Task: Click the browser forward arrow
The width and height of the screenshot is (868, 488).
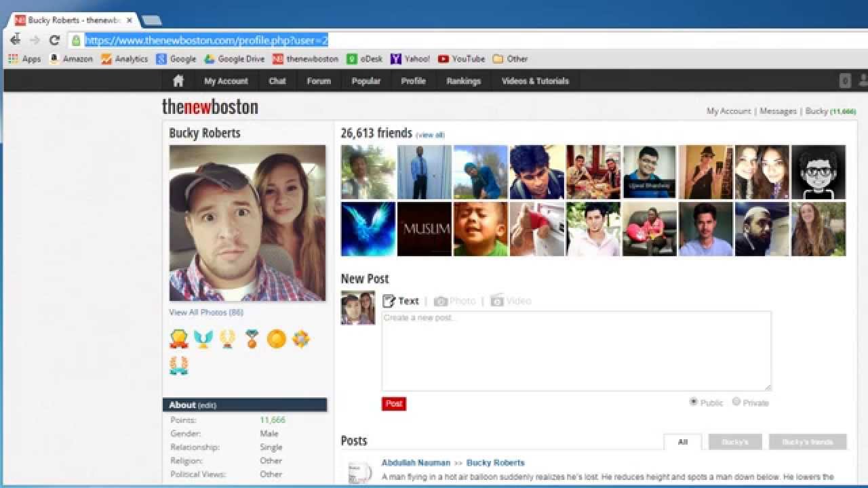Action: [35, 40]
